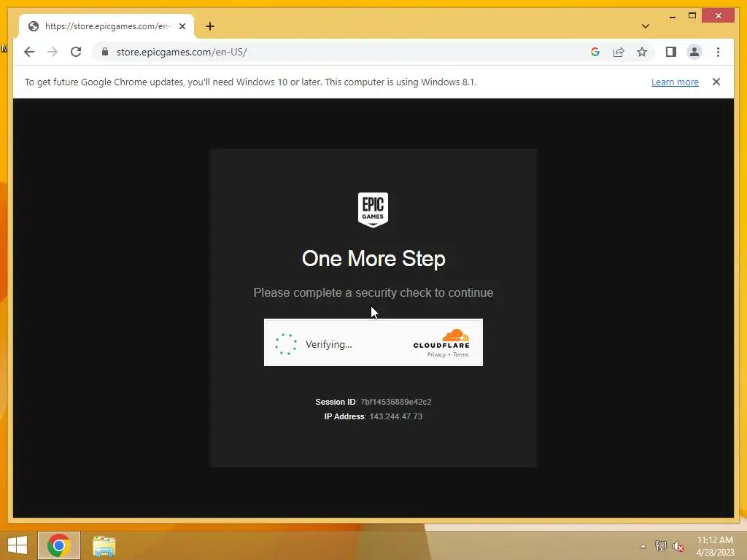Open File Explorer from the taskbar
The height and width of the screenshot is (560, 747).
pyautogui.click(x=104, y=546)
